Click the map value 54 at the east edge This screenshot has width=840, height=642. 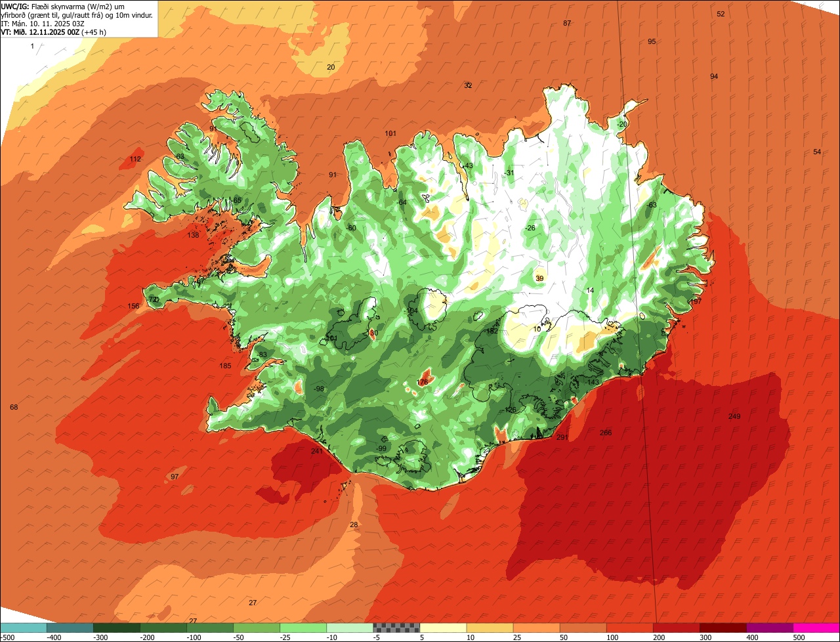(x=817, y=152)
